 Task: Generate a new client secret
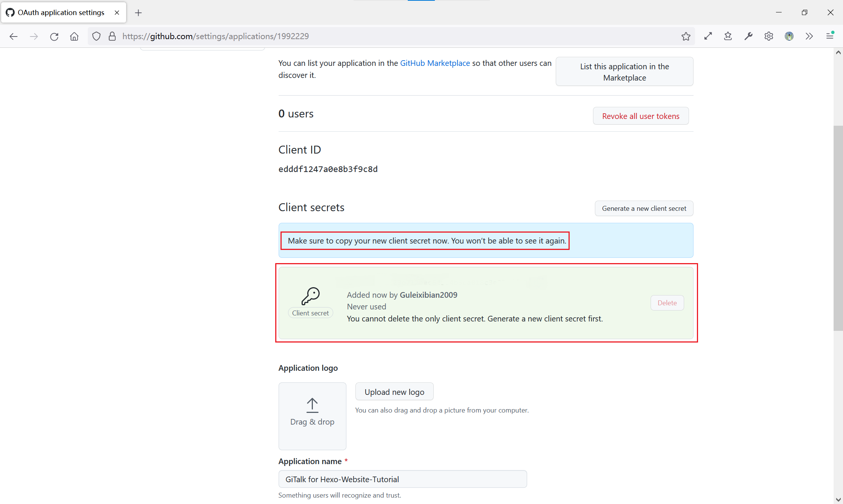point(644,209)
